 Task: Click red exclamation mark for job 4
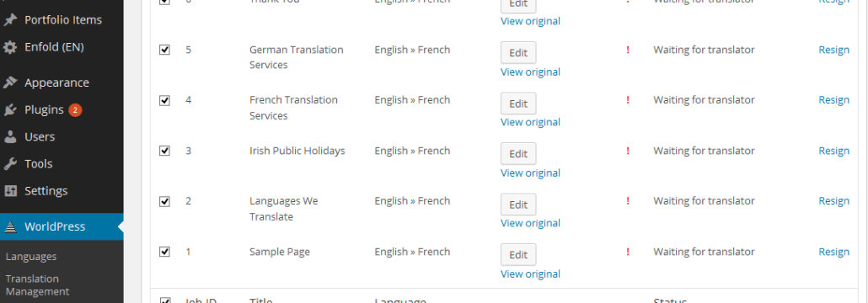pyautogui.click(x=628, y=100)
